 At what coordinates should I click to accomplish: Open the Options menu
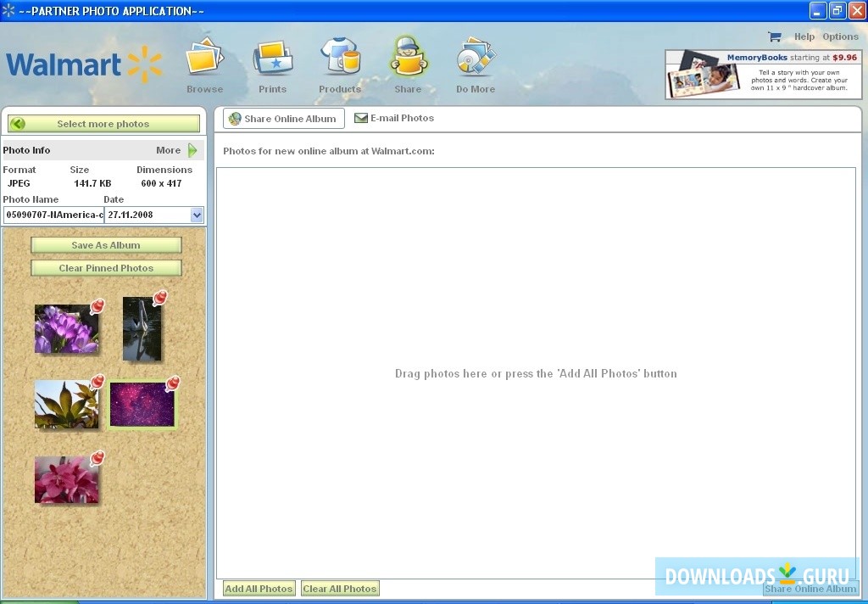click(840, 36)
